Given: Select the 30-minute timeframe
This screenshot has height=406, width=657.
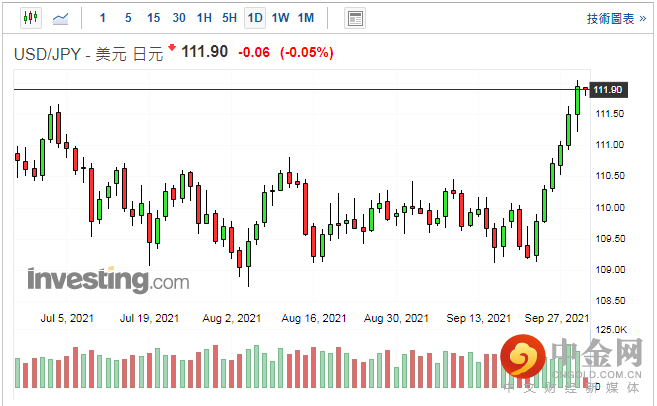Looking at the screenshot, I should click(178, 18).
